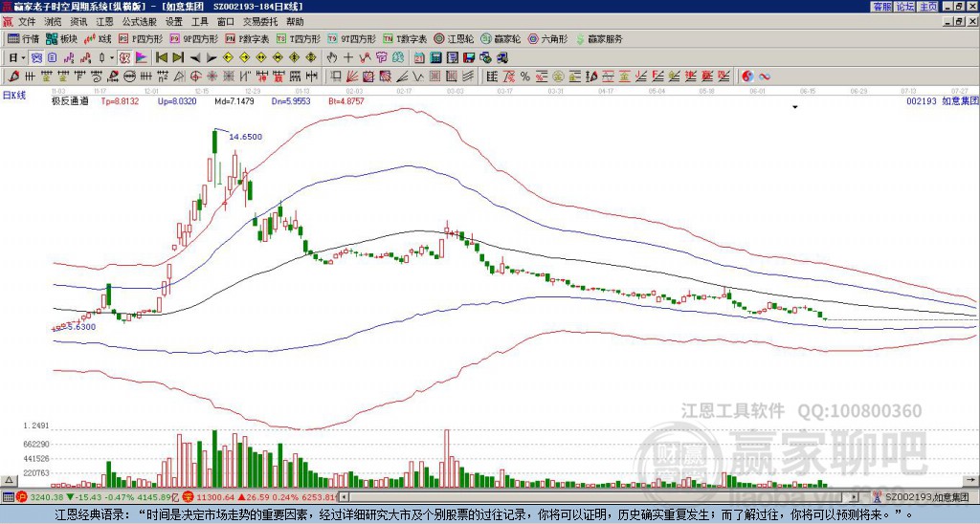Image resolution: width=980 pixels, height=524 pixels.
Task: Open the 文件 menu
Action: pyautogui.click(x=27, y=22)
